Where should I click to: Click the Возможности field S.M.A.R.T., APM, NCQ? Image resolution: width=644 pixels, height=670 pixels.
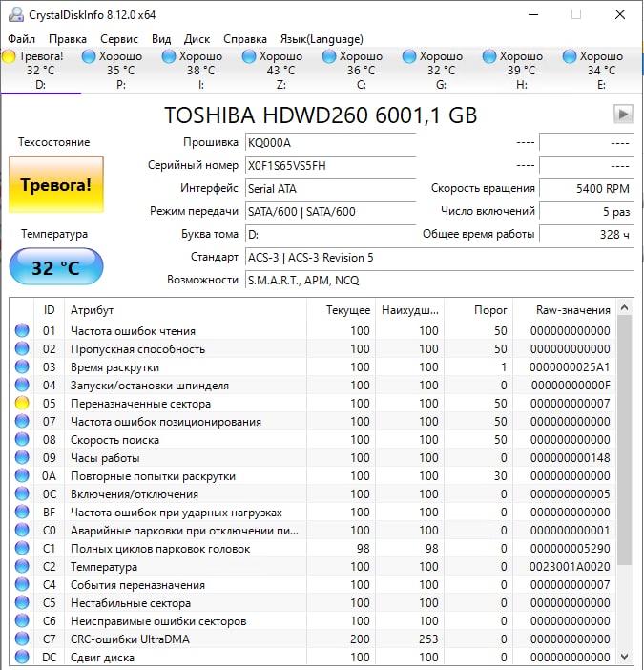point(439,281)
